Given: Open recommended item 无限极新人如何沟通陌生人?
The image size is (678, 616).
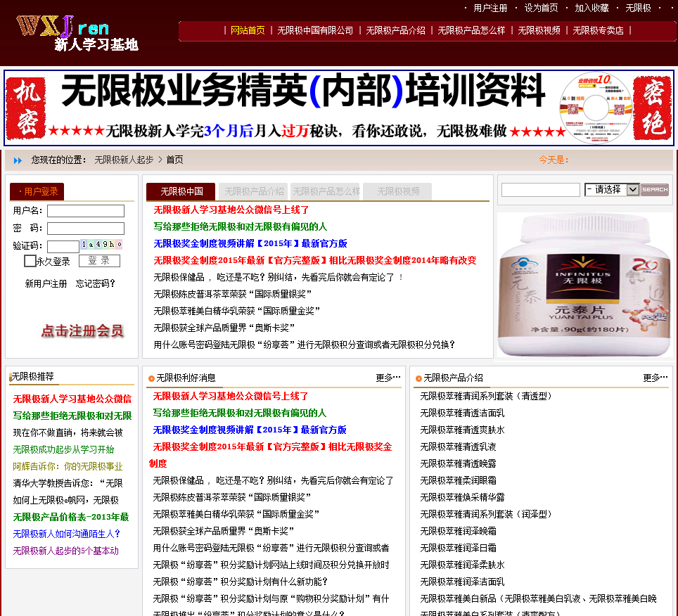Looking at the screenshot, I should point(67,534).
